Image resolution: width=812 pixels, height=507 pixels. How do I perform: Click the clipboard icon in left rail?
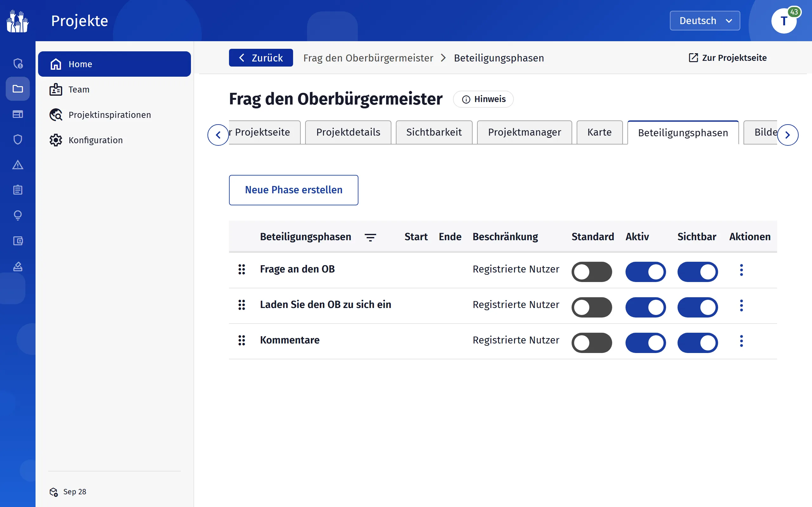click(x=18, y=190)
